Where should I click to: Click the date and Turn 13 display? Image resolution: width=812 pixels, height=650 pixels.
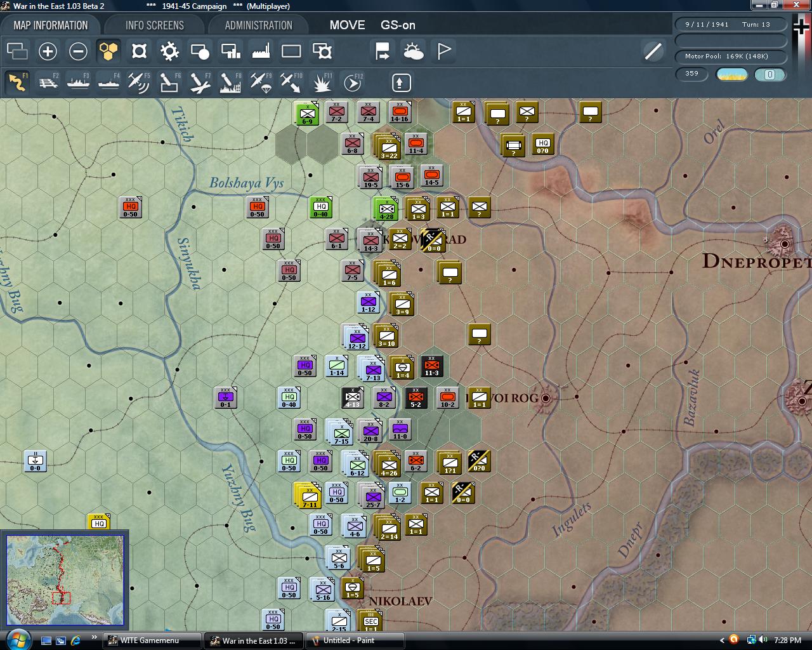[x=731, y=25]
